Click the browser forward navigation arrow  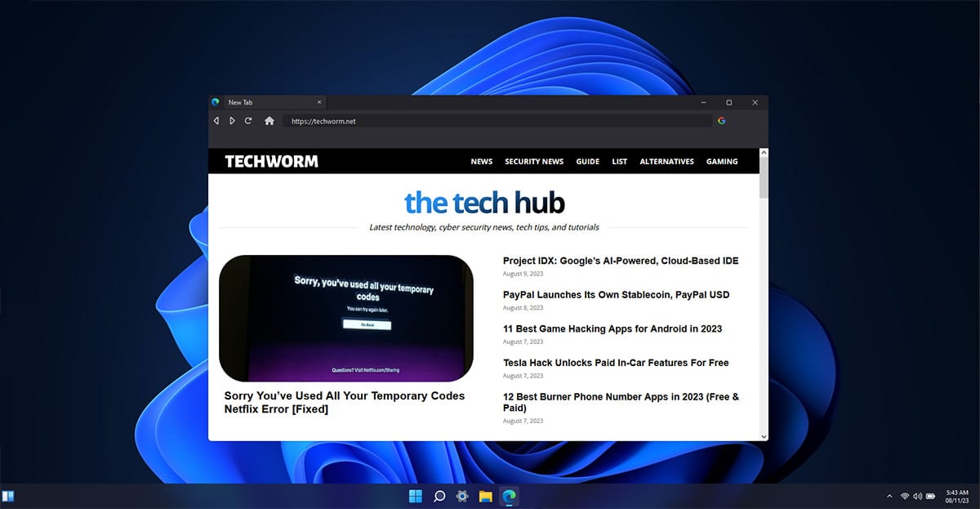click(232, 120)
